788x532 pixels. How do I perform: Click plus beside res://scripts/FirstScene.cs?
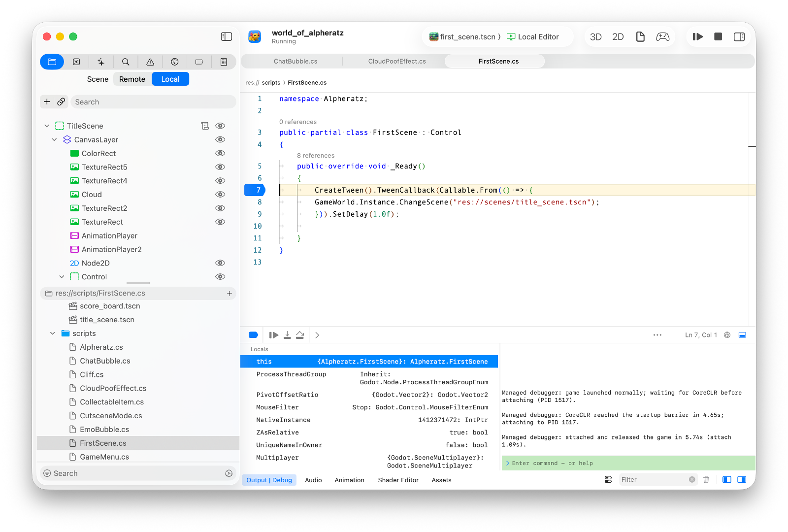click(x=230, y=293)
